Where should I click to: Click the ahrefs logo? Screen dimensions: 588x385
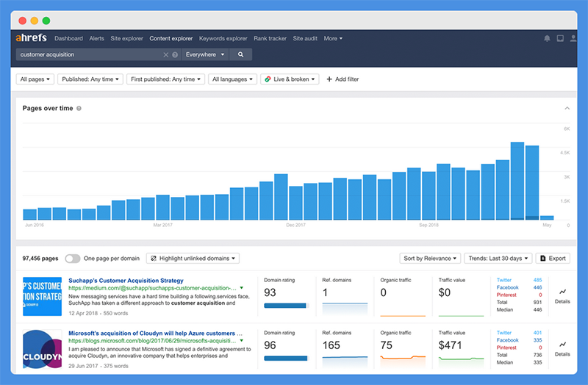31,38
